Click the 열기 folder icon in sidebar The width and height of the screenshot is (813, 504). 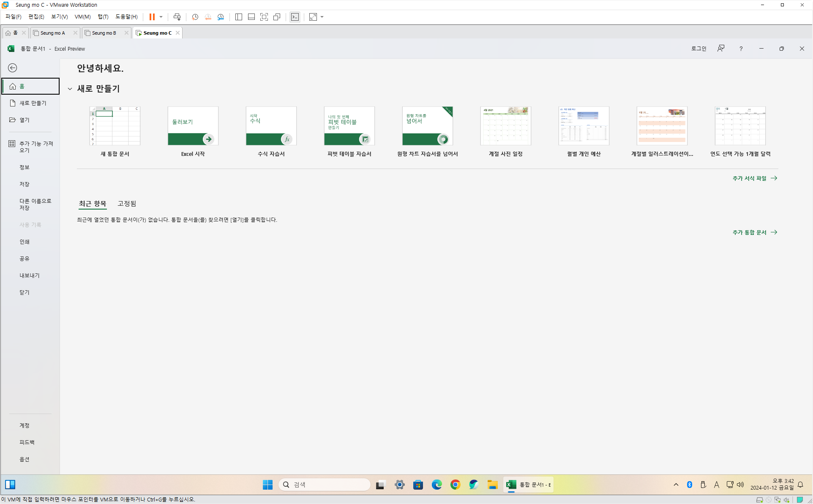click(x=13, y=120)
